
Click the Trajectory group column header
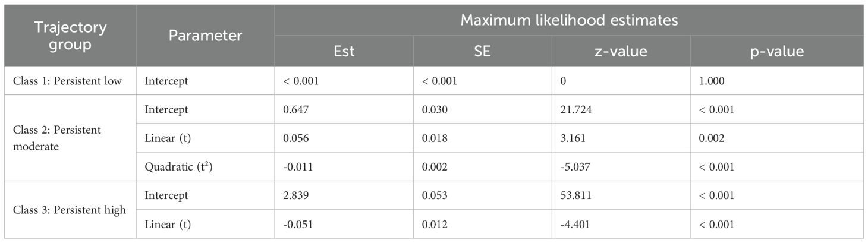[70, 36]
